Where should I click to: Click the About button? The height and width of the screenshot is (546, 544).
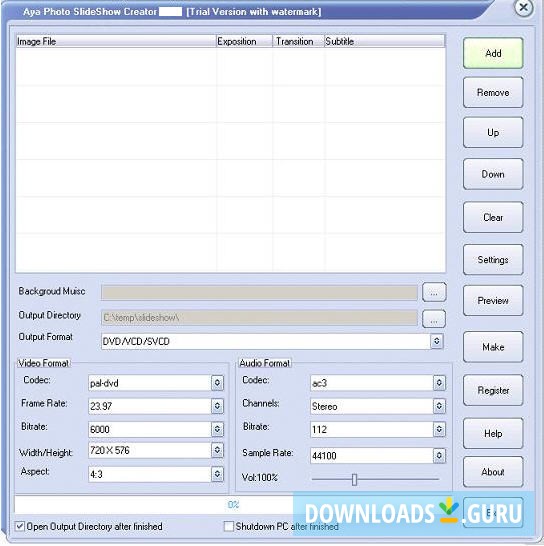point(493,472)
